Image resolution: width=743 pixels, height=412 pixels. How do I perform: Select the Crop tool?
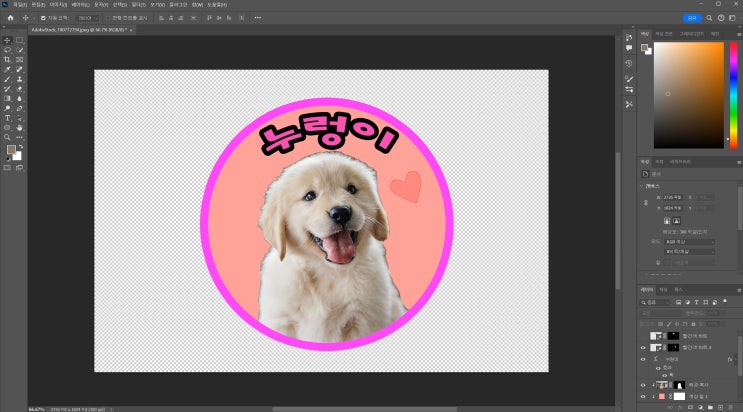point(8,60)
